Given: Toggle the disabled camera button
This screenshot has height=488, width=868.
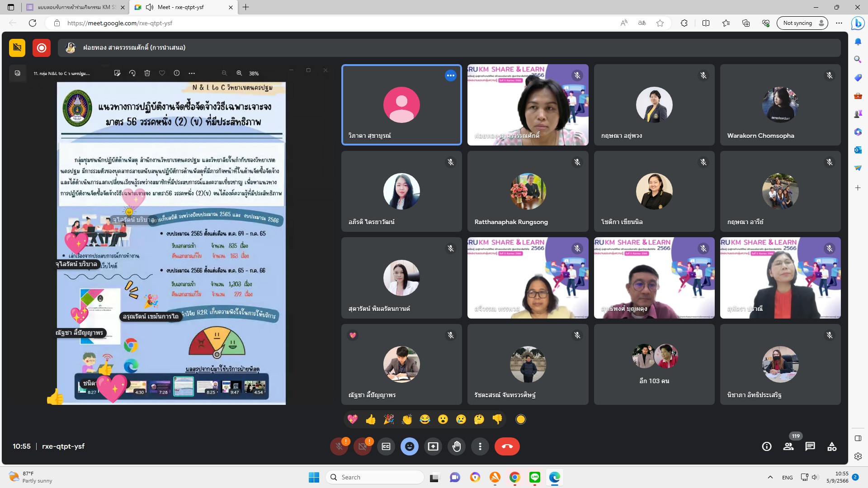Looking at the screenshot, I should click(363, 446).
